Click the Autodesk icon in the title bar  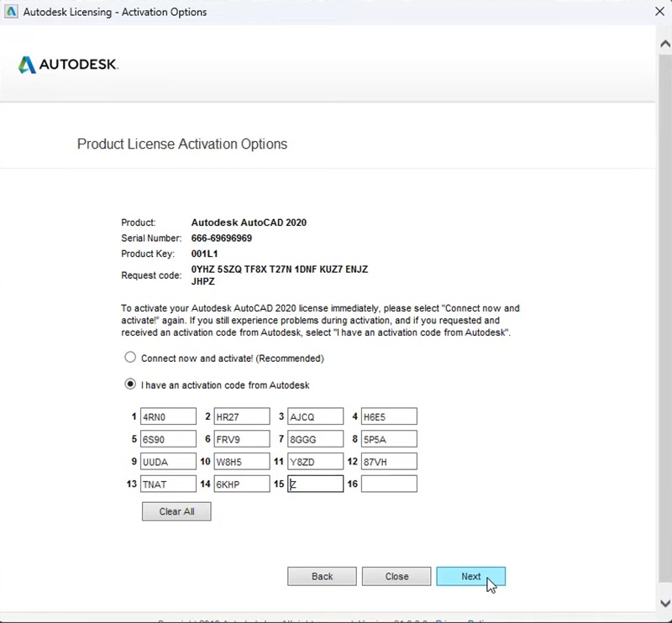click(11, 12)
